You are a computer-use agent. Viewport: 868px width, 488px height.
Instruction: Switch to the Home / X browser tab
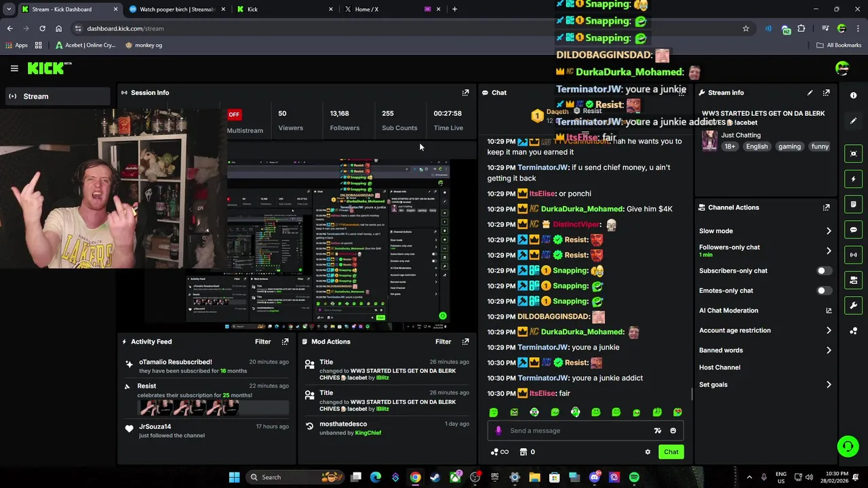(x=391, y=9)
